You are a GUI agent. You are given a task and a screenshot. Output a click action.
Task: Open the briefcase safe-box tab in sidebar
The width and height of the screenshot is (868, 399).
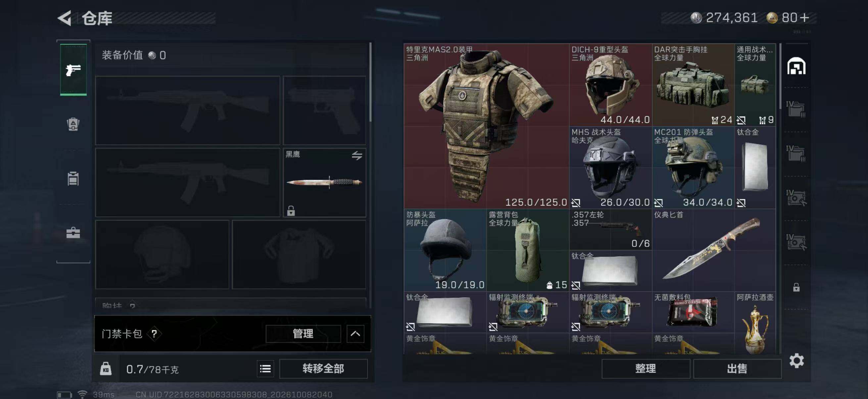point(73,233)
